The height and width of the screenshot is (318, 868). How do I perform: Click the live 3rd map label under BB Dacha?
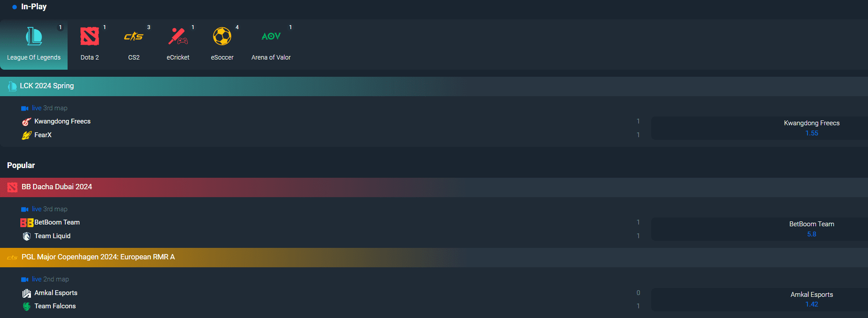pyautogui.click(x=49, y=209)
